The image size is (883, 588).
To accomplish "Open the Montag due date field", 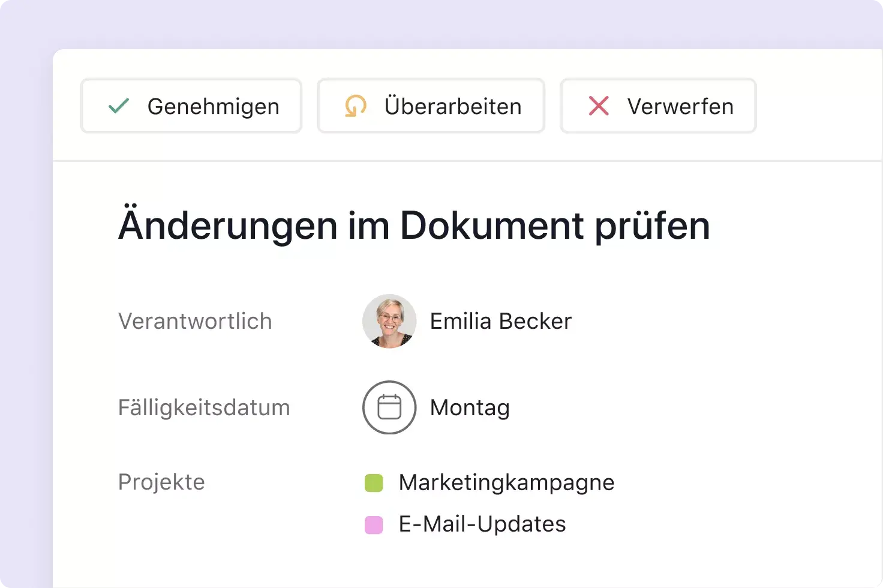I will pyautogui.click(x=469, y=407).
